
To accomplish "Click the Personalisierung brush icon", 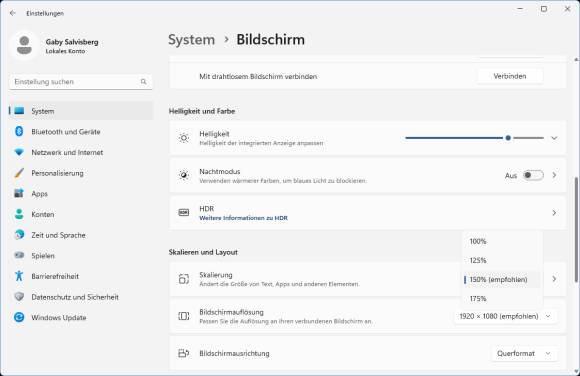I will point(19,173).
